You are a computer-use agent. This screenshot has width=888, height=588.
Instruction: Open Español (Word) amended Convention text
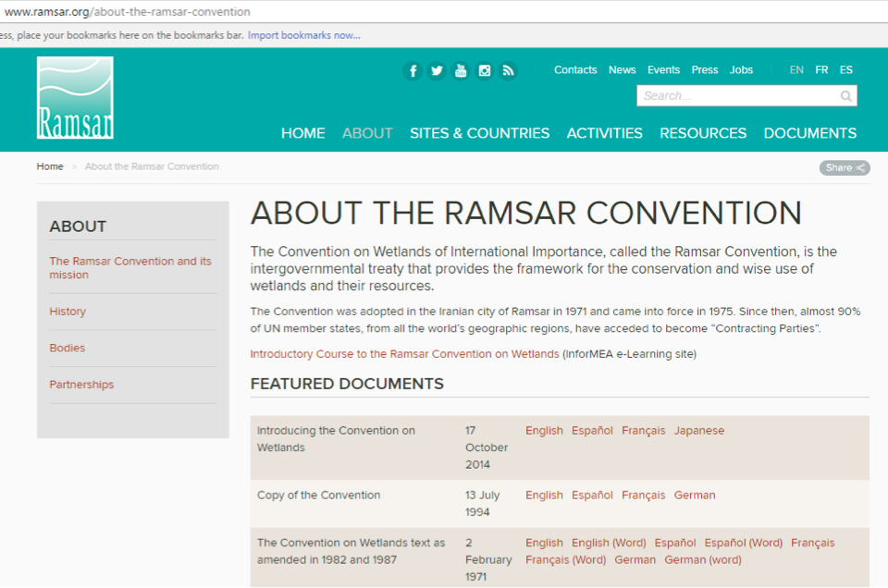click(x=744, y=543)
